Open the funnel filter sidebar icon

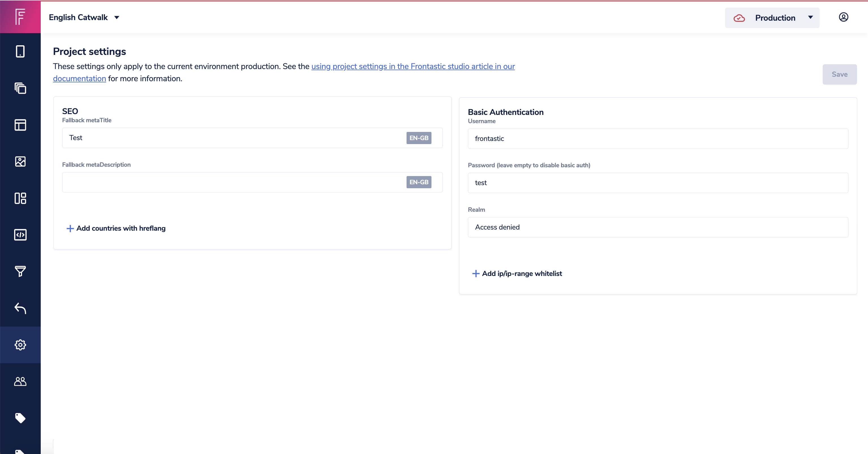click(20, 271)
